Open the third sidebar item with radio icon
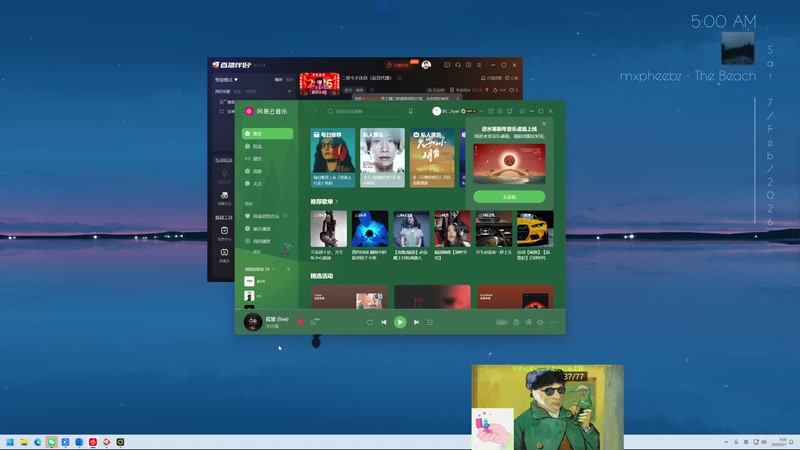The width and height of the screenshot is (800, 450). pos(267,159)
